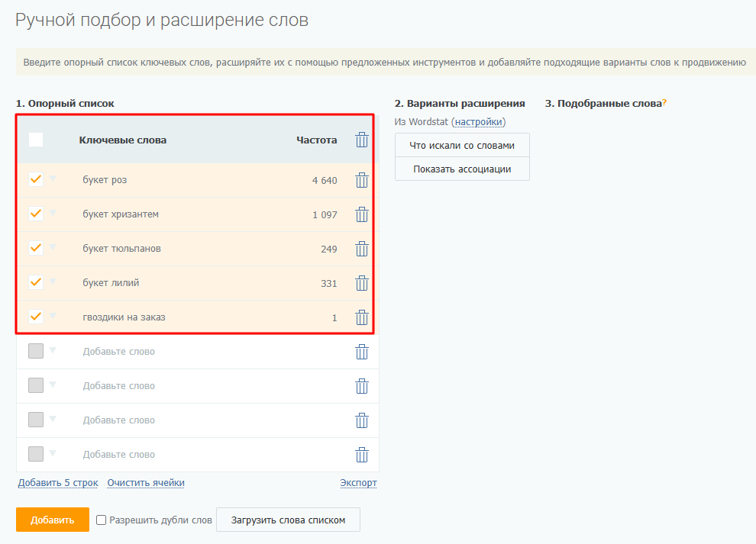Click trash icon next to 'букет хризантем'
Image resolution: width=756 pixels, height=544 pixels.
point(362,214)
